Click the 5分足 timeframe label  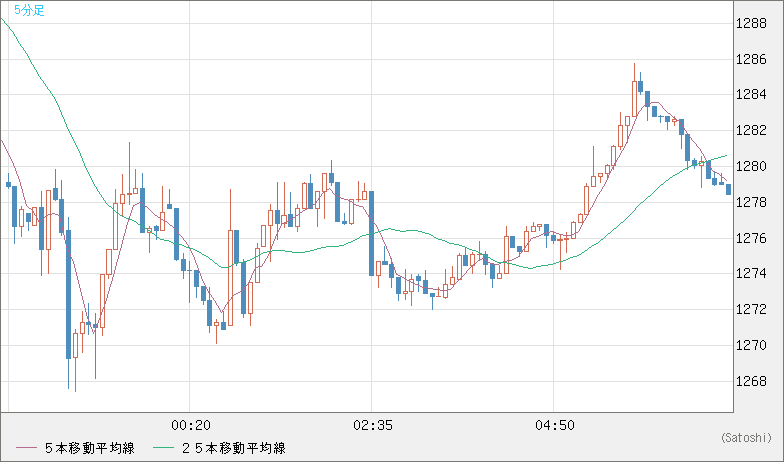[29, 10]
